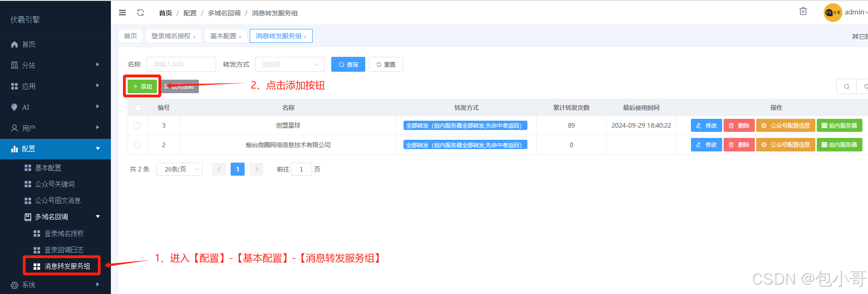
Task: Close the 基本配置 tab
Action: tap(240, 37)
